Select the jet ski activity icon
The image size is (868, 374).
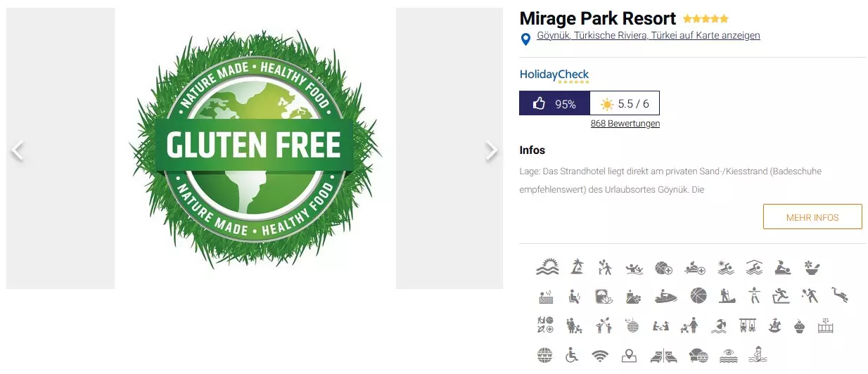click(665, 297)
